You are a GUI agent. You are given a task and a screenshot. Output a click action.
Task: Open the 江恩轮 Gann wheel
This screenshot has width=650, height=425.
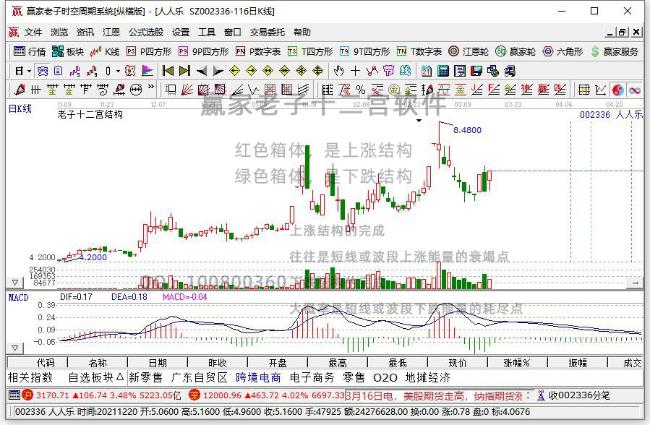point(468,51)
